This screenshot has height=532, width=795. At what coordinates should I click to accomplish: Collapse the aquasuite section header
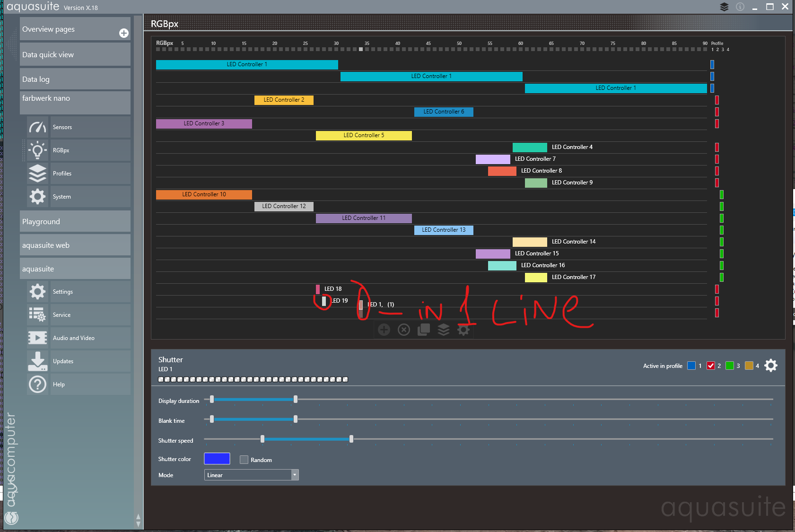75,269
